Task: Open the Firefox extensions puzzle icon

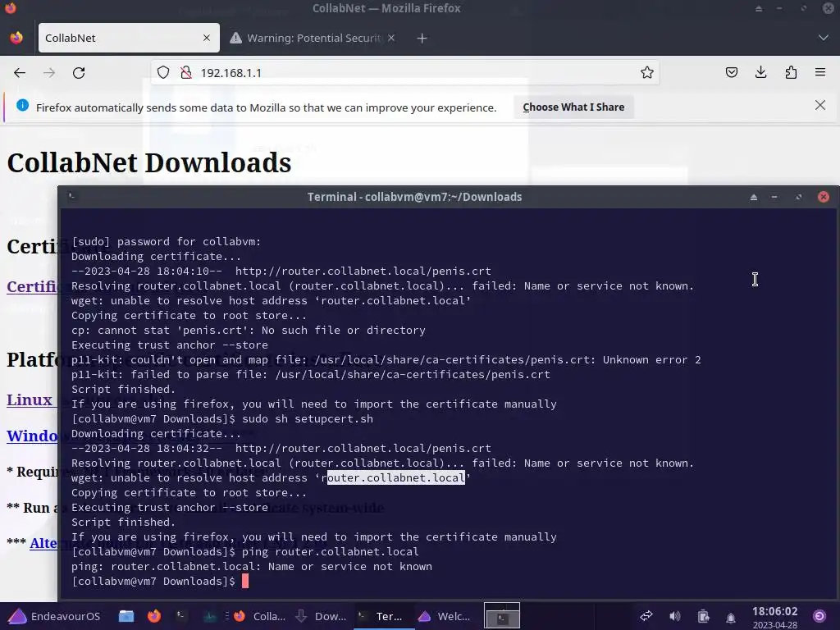Action: tap(791, 72)
